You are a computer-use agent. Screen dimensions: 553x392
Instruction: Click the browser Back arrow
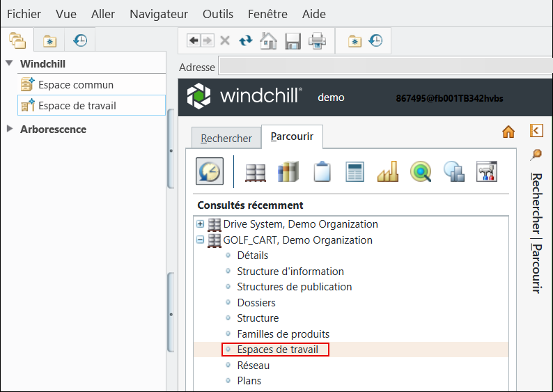click(194, 40)
